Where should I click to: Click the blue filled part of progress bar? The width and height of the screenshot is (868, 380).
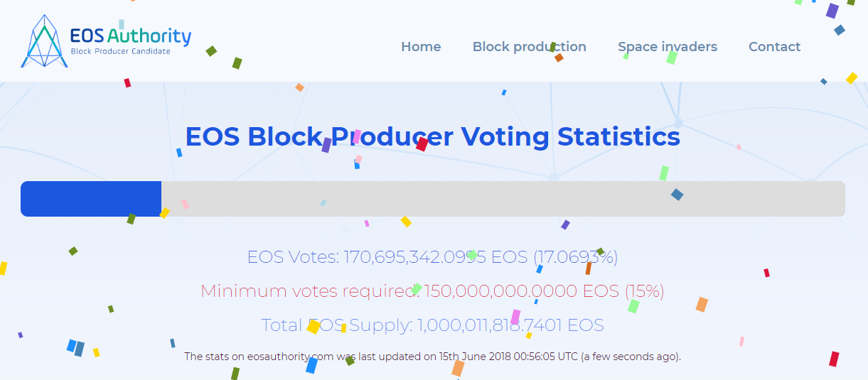(91, 199)
